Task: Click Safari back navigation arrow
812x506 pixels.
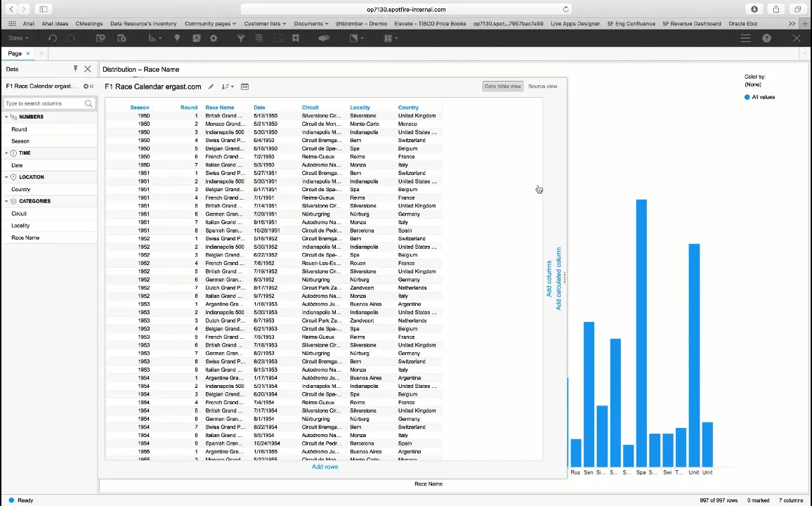Action: click(11, 9)
